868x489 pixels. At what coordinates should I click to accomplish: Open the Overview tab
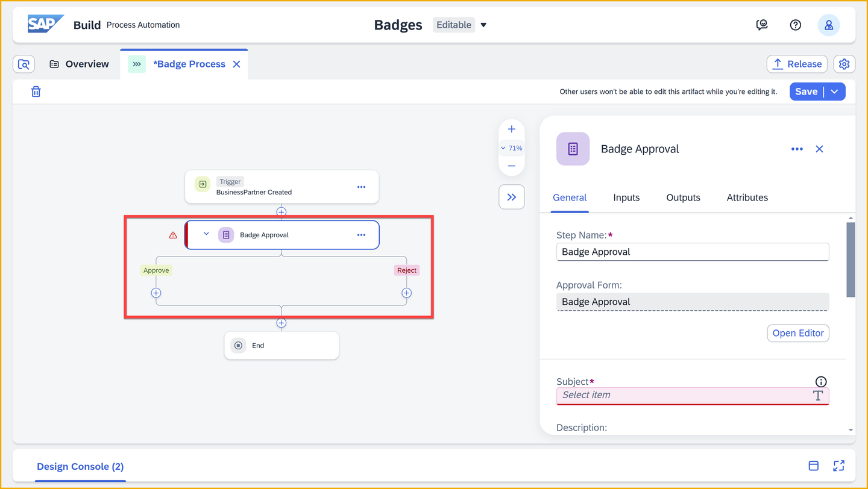point(79,64)
